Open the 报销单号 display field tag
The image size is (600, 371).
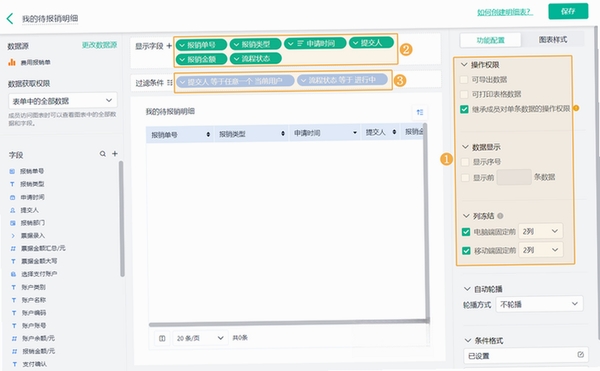click(201, 45)
